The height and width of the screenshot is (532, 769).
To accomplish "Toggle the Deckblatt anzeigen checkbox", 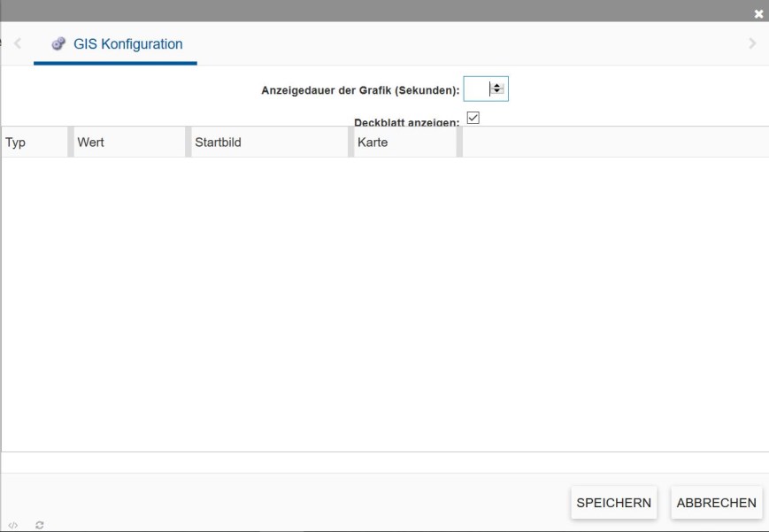I will [x=473, y=118].
